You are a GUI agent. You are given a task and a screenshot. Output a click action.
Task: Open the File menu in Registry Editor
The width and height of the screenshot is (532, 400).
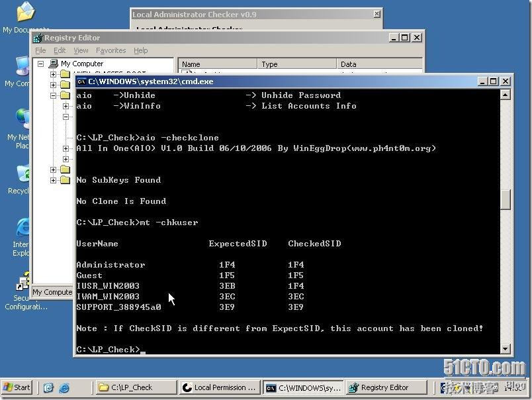click(x=40, y=50)
